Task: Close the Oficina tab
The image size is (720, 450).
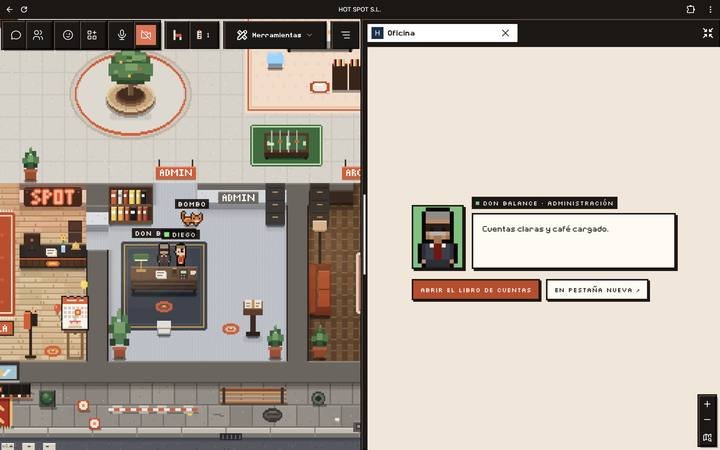Action: pyautogui.click(x=505, y=33)
